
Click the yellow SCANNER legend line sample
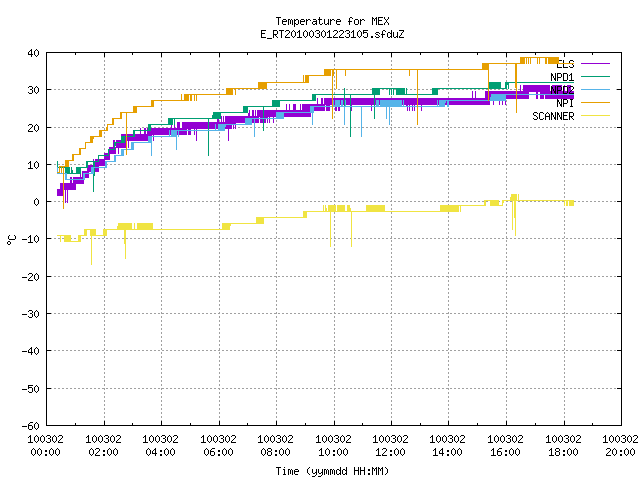click(x=595, y=116)
